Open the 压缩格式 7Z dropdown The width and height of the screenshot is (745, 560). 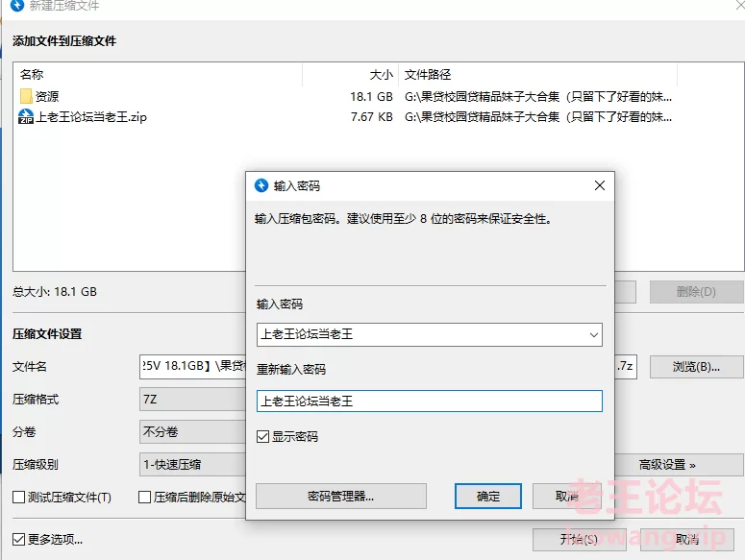click(193, 400)
